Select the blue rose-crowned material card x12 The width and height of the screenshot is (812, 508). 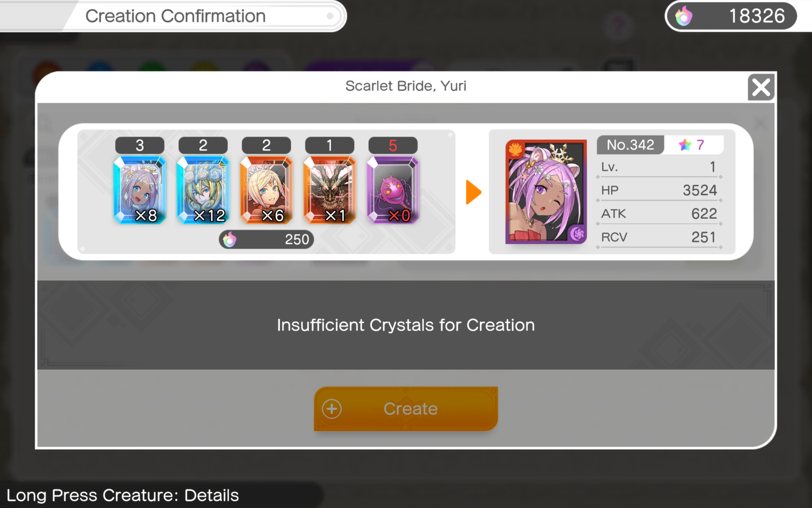coord(203,190)
